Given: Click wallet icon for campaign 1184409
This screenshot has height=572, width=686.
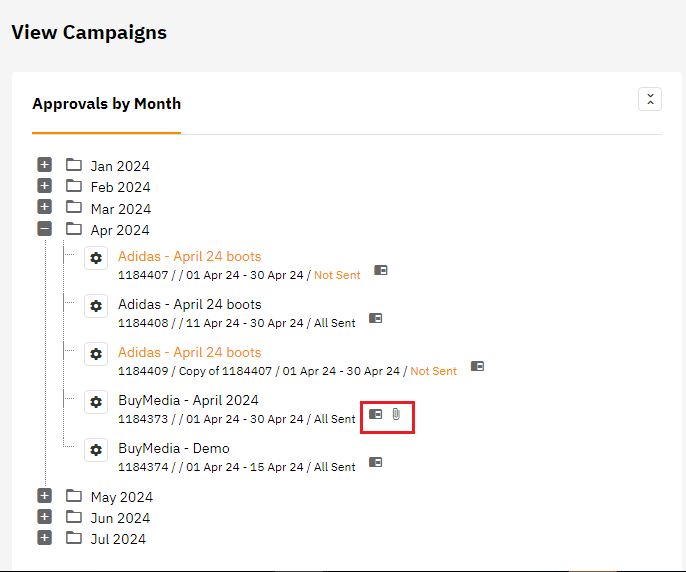Looking at the screenshot, I should tap(478, 366).
